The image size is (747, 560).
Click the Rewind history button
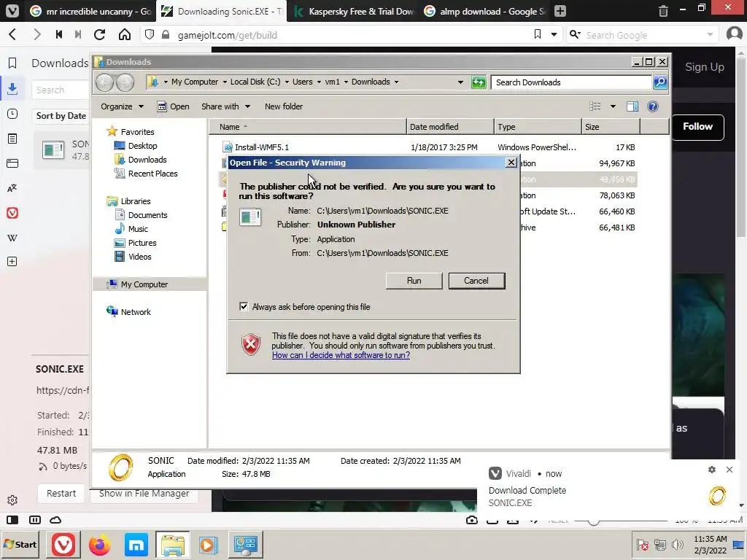59,34
